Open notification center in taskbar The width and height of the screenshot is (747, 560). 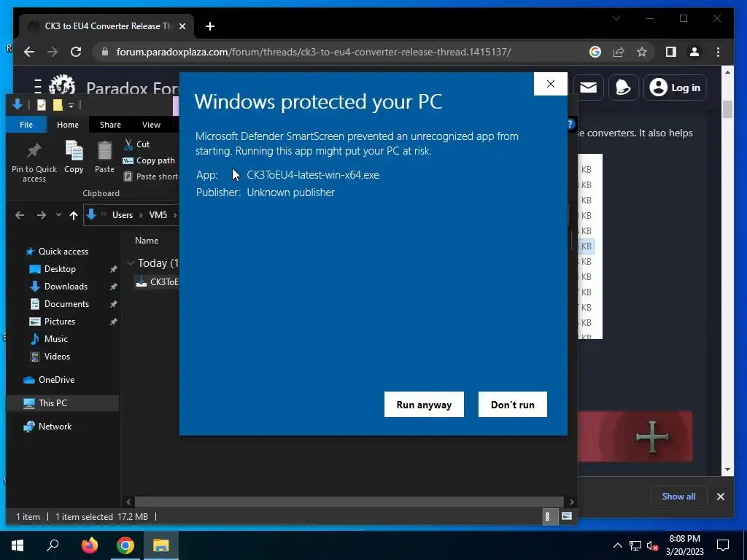click(x=723, y=545)
